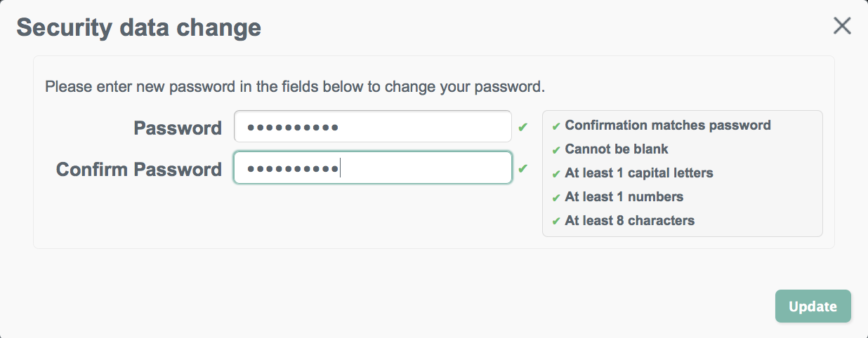Click the Cannot be blank rule text

tap(617, 149)
